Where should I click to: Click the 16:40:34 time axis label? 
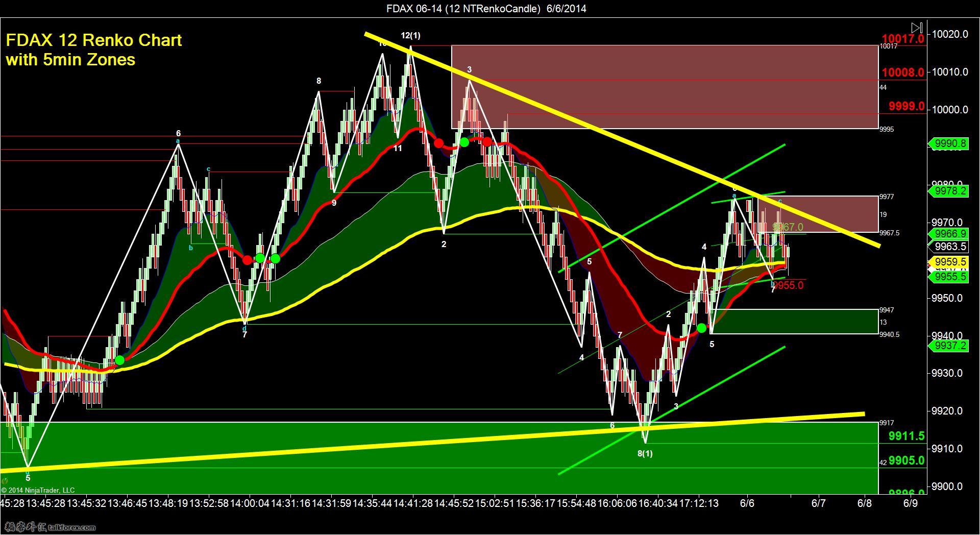point(658,503)
